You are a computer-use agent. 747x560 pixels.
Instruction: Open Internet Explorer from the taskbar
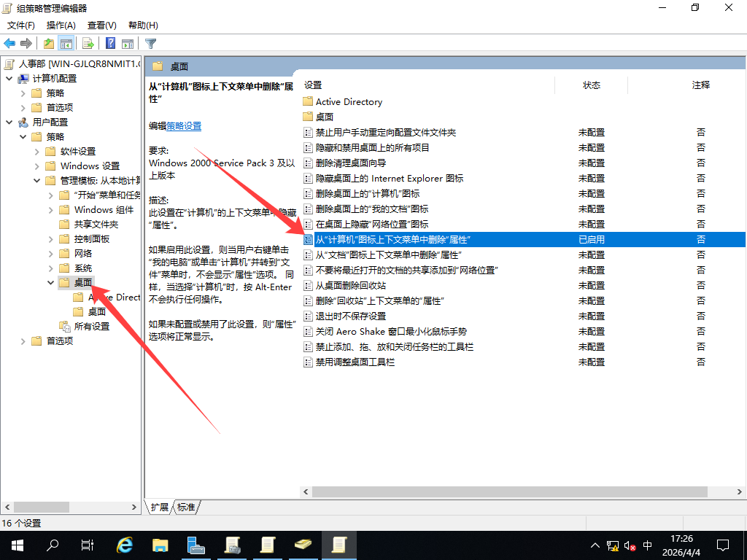tap(125, 545)
